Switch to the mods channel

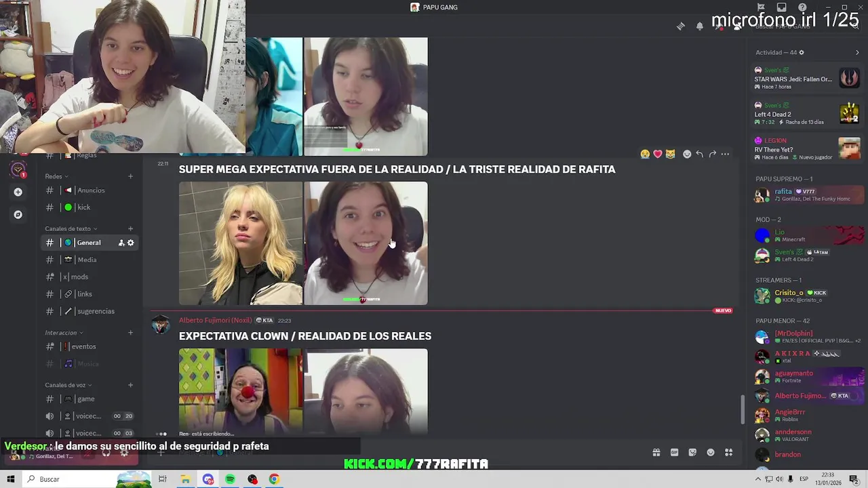[91, 277]
